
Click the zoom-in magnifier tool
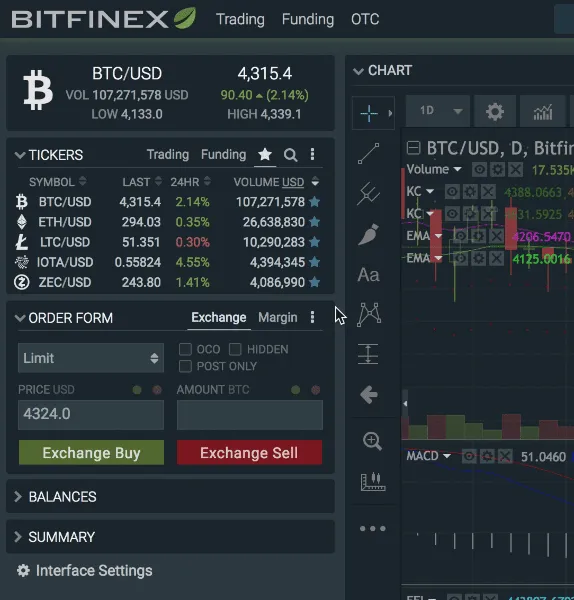(372, 441)
